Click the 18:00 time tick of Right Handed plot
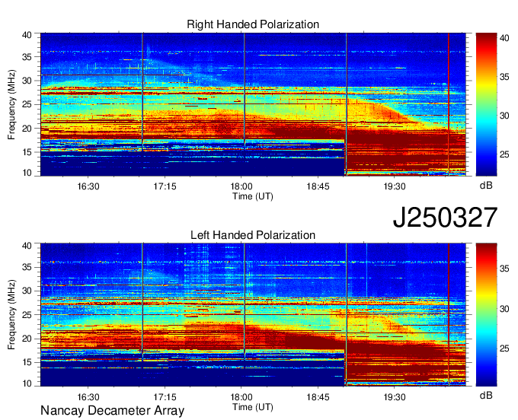Viewport: 518px width, 420px height. point(241,186)
